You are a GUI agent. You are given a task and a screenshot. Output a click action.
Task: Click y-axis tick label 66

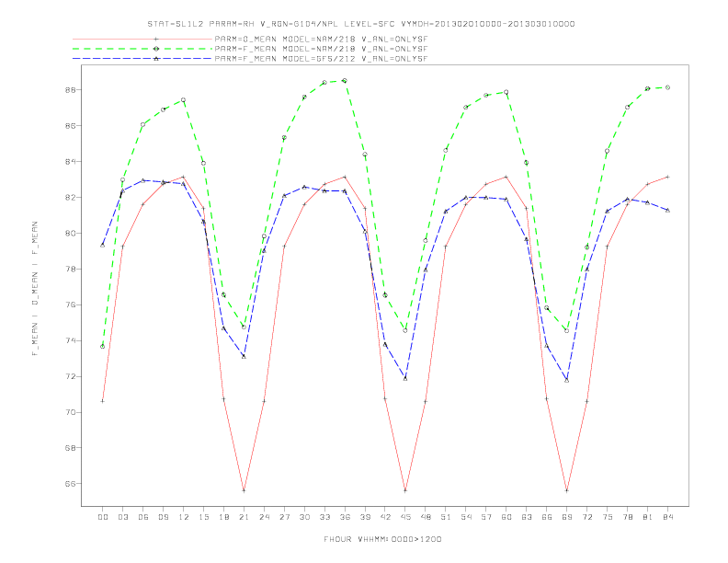point(71,484)
